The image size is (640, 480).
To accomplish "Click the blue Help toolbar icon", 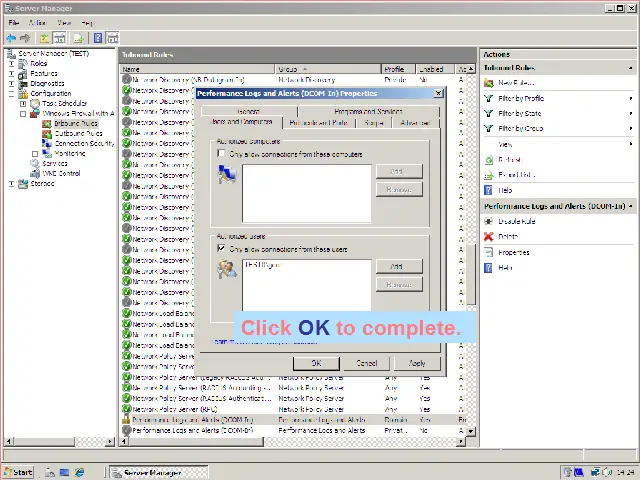I will [x=98, y=38].
